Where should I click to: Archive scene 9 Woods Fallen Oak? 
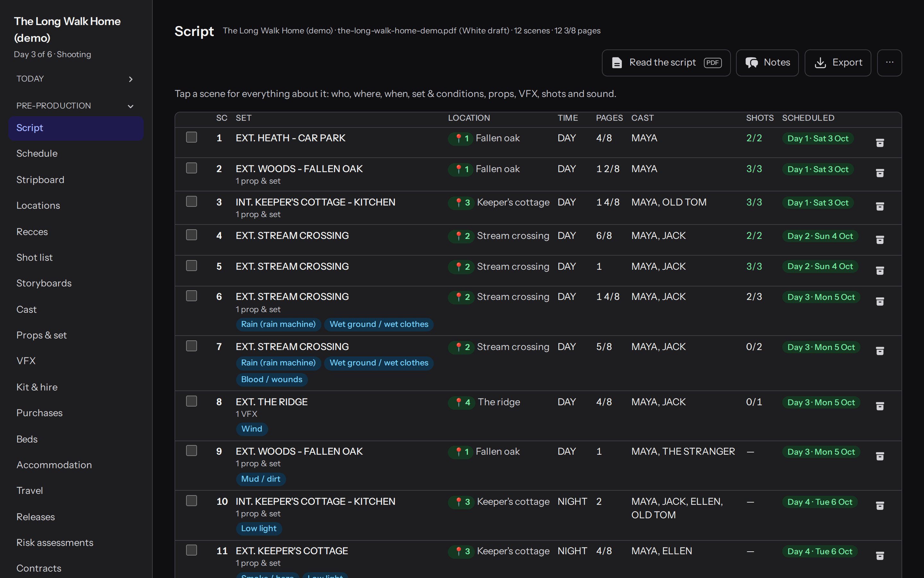(x=880, y=456)
